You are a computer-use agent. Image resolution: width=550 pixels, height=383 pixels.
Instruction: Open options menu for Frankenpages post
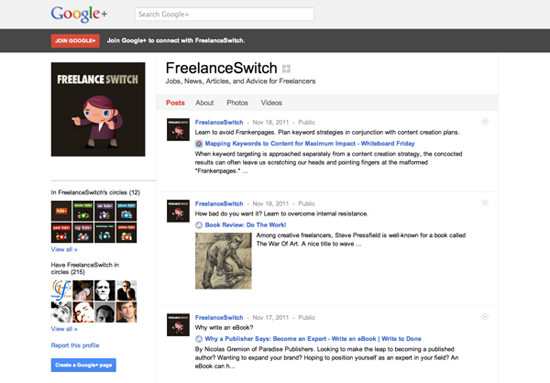tap(485, 122)
